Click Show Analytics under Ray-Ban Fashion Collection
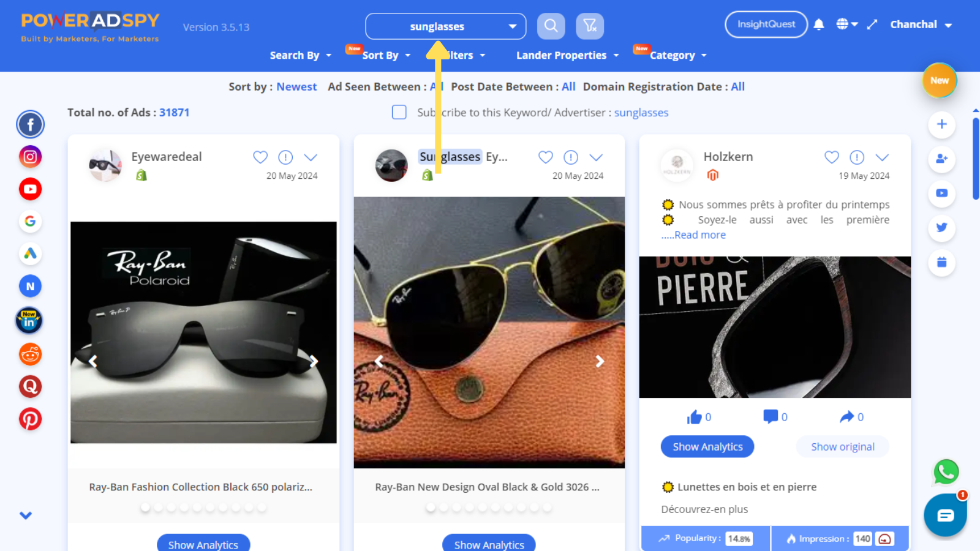 (203, 544)
